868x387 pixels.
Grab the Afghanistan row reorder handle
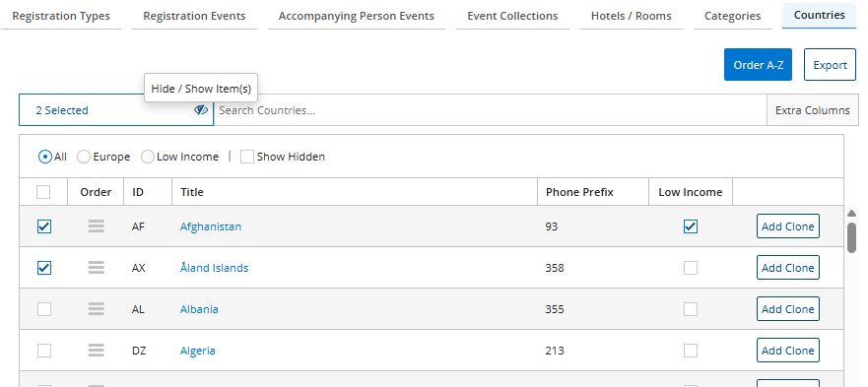tap(97, 226)
